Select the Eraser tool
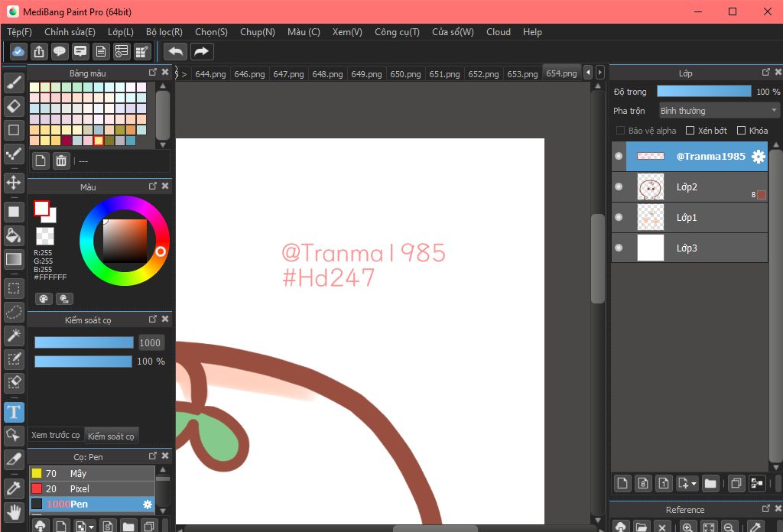783x532 pixels. [x=14, y=105]
